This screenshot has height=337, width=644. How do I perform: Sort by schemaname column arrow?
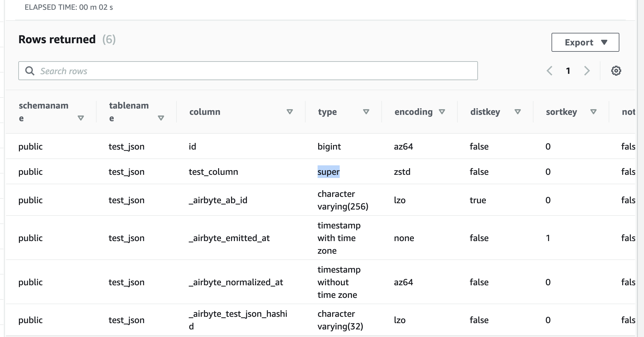(81, 118)
